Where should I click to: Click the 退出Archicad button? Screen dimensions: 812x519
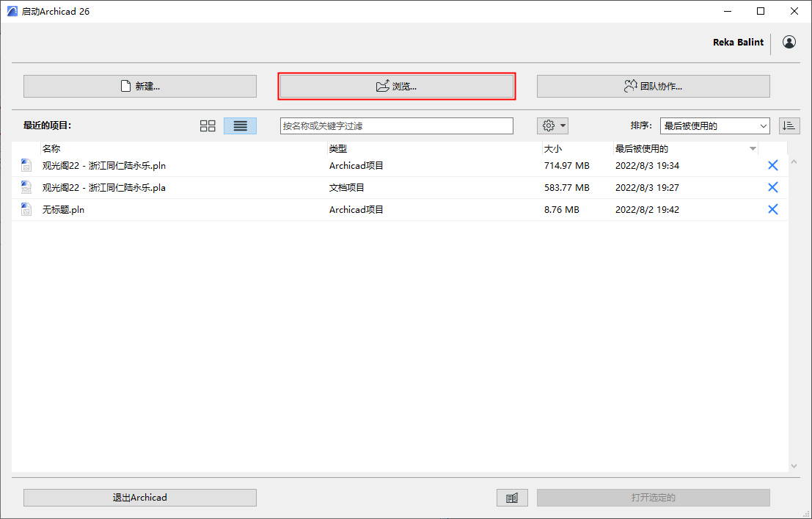(x=140, y=498)
